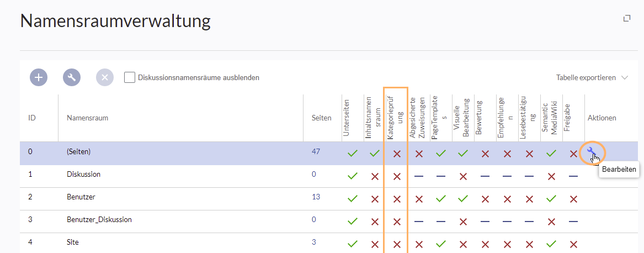Click the blue wrench Bearbeiten icon in row 0
This screenshot has width=644, height=253.
point(592,152)
